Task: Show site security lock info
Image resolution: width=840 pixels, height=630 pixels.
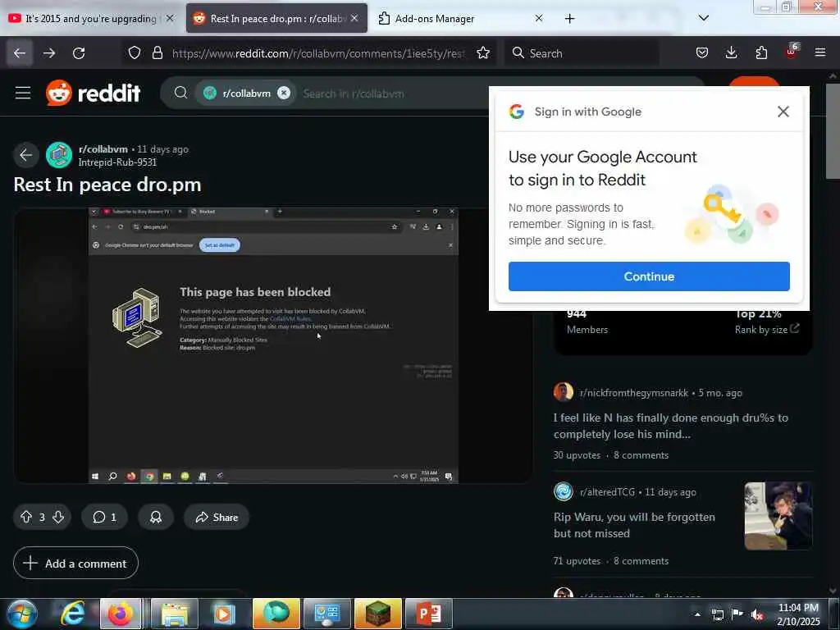Action: (157, 53)
